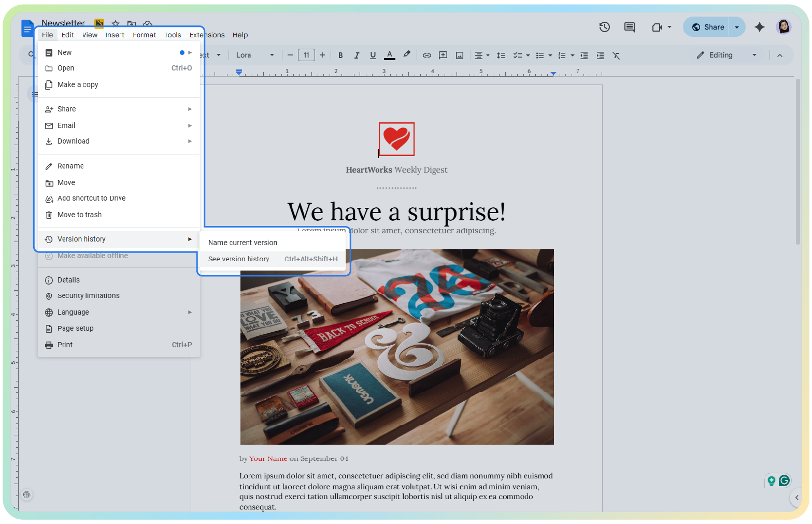Expand the bulleted list options arrow
This screenshot has height=524, width=812.
pyautogui.click(x=550, y=55)
